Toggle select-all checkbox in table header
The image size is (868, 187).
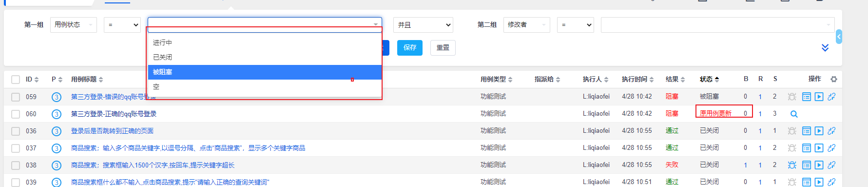(16, 80)
